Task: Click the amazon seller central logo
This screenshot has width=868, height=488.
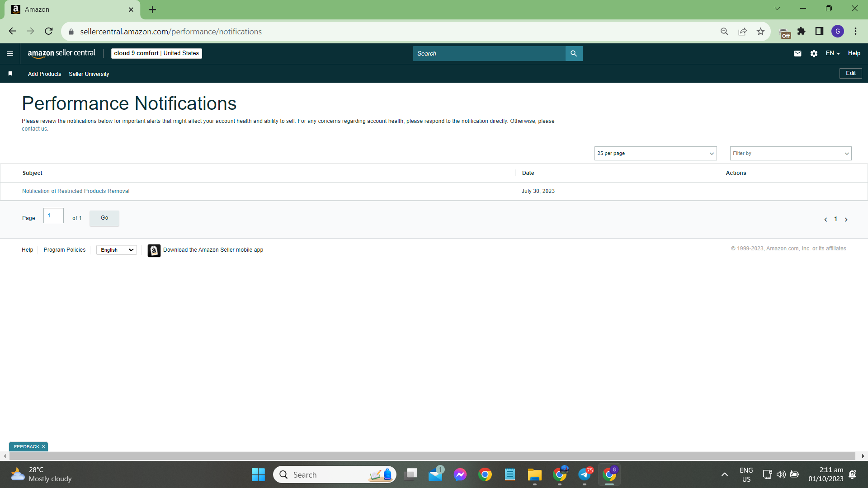Action: 61,53
